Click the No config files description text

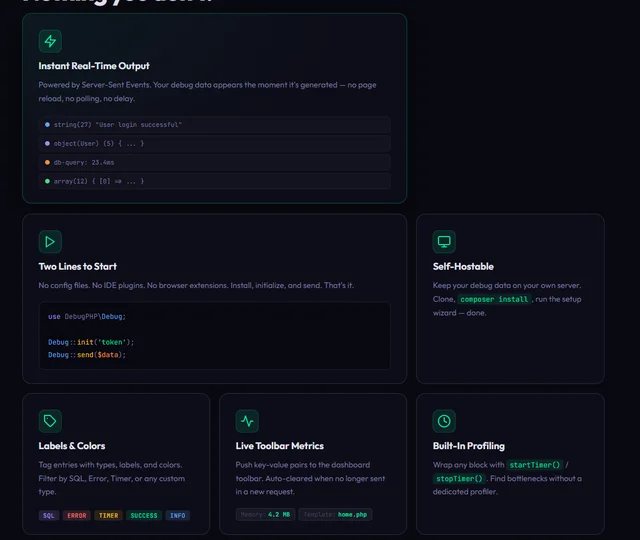pyautogui.click(x=196, y=285)
